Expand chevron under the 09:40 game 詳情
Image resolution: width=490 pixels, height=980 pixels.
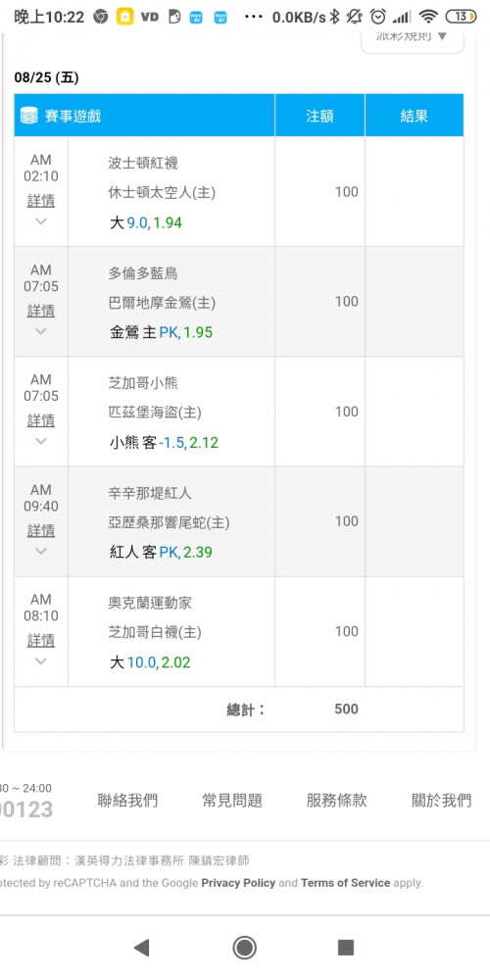coord(41,551)
